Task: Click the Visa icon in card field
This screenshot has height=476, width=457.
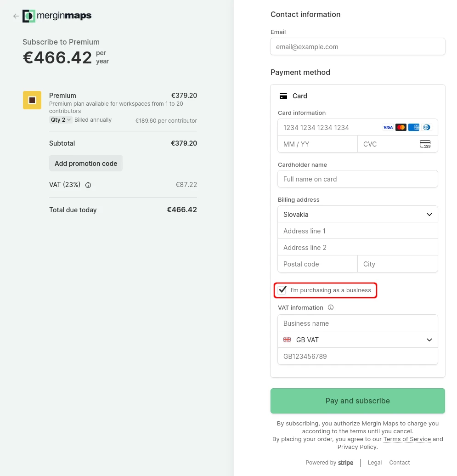Action: pyautogui.click(x=388, y=127)
